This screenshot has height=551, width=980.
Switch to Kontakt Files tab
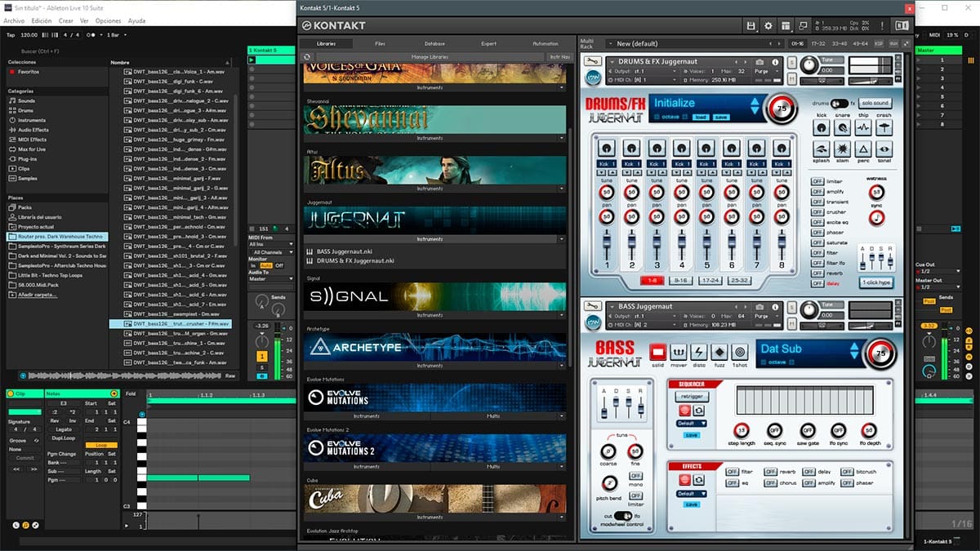click(x=381, y=43)
